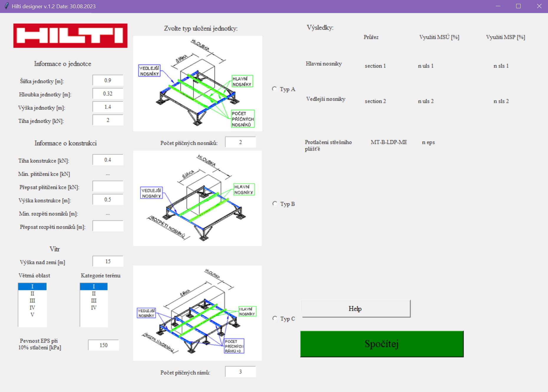548x392 pixels.
Task: Edit the Pevnost EPS strength field
Action: click(x=103, y=345)
